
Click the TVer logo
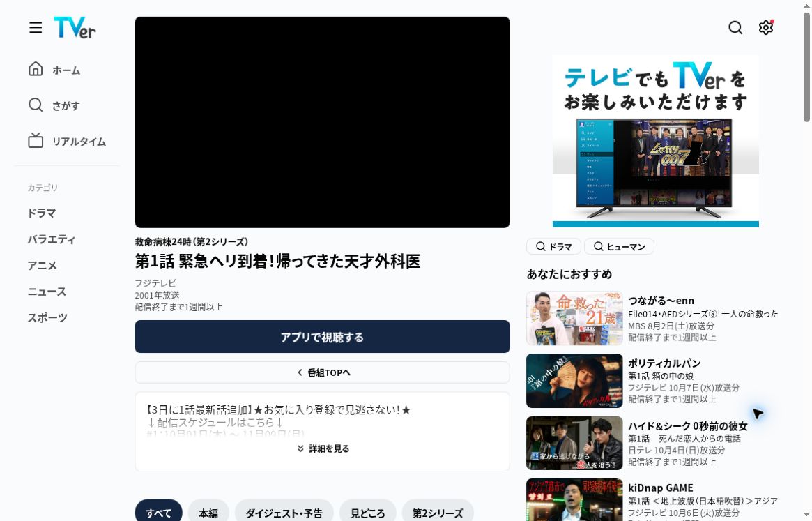tap(75, 27)
